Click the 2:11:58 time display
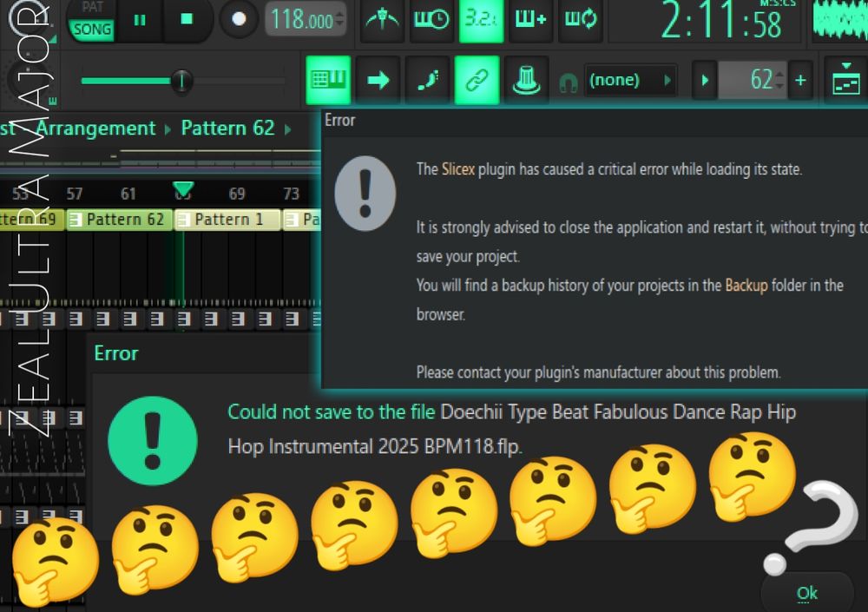The image size is (868, 612). [721, 21]
